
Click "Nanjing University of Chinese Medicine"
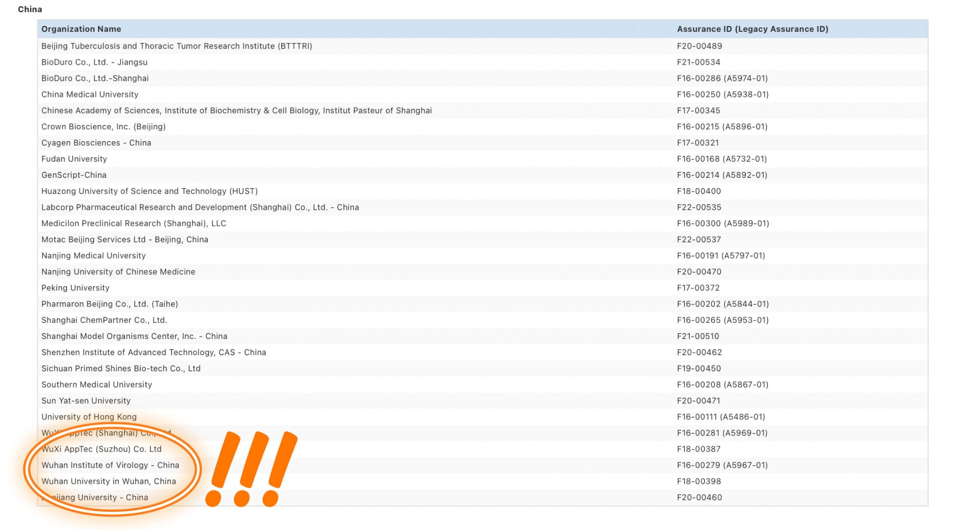[x=118, y=272]
